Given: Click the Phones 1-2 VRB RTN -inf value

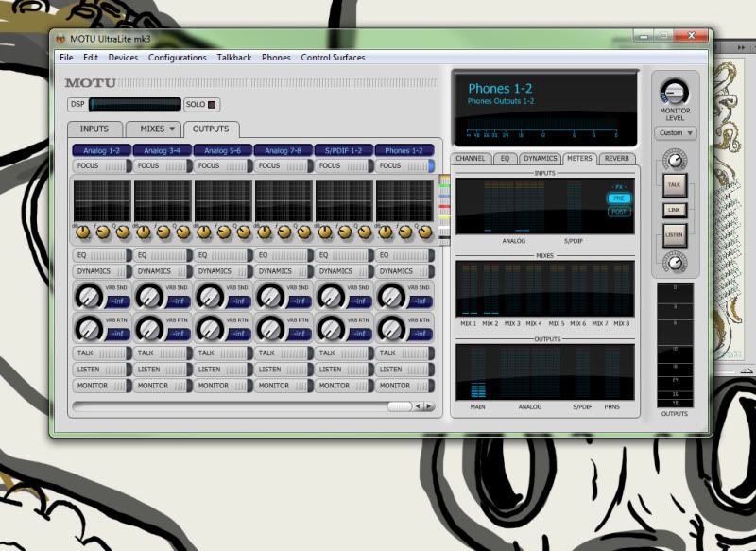Looking at the screenshot, I should 420,334.
